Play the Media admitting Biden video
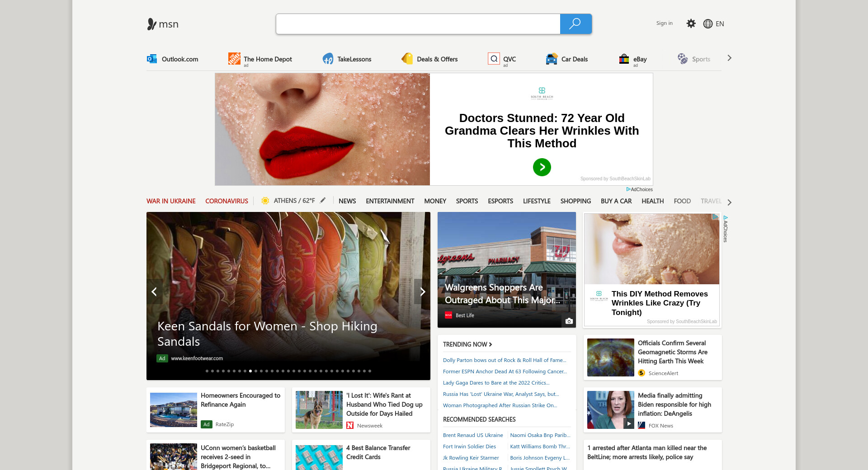 click(628, 423)
